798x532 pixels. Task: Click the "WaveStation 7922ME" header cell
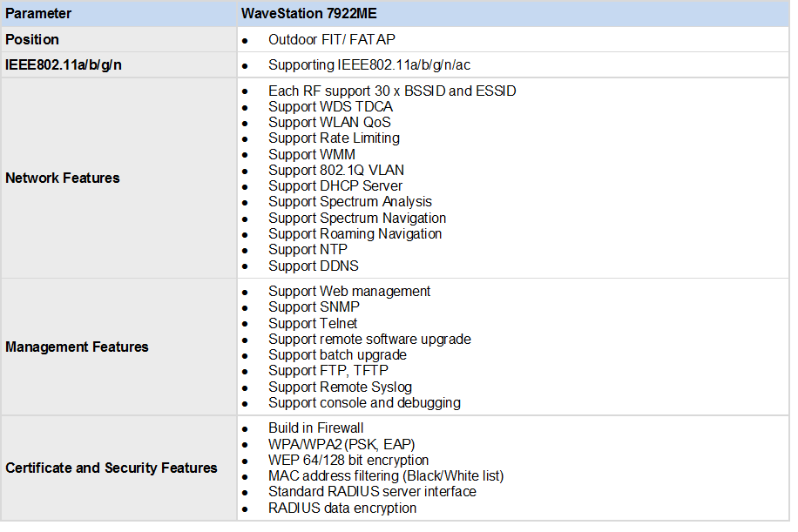click(x=513, y=13)
